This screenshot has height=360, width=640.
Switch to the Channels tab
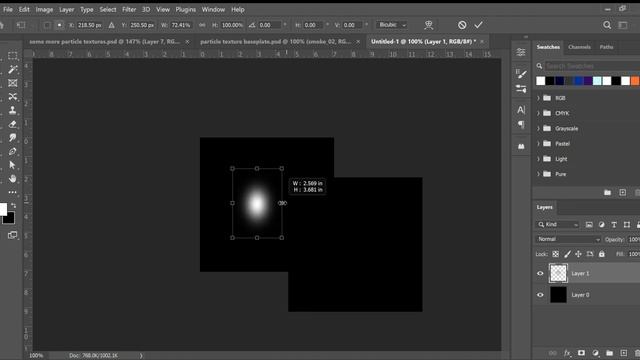579,47
